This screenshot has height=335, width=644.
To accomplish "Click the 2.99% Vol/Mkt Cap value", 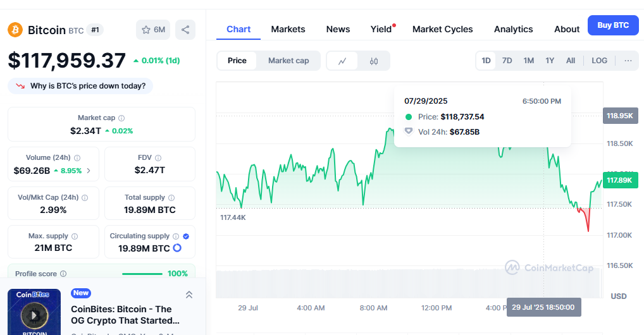I will [x=53, y=210].
